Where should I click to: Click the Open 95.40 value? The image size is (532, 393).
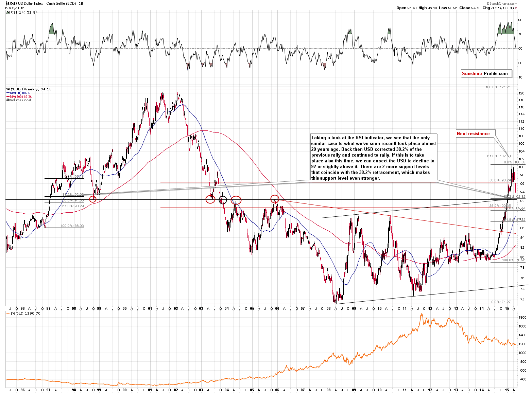(407, 8)
